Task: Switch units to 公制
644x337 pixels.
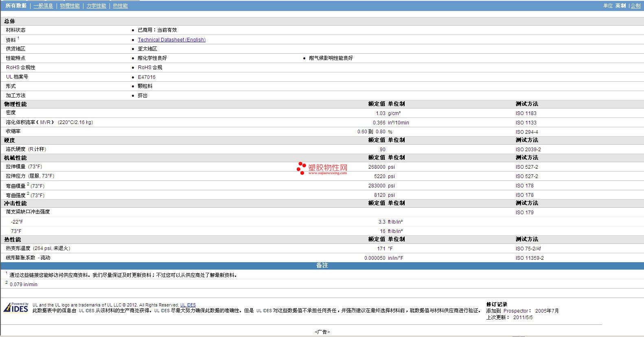Action: tap(635, 6)
